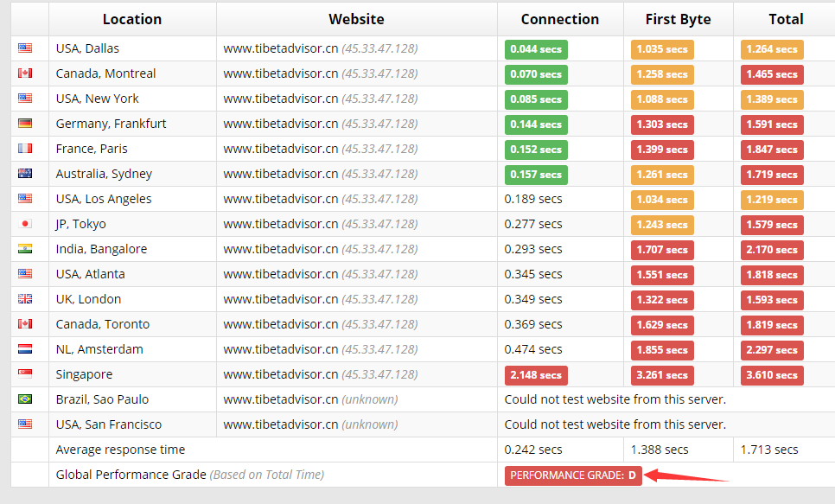
Task: Click the Japan flag icon for Tokyo
Action: 25,223
